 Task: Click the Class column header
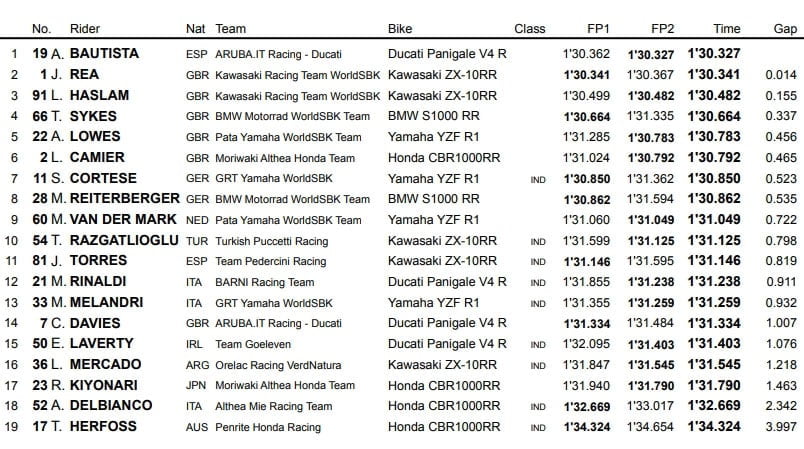pos(529,29)
